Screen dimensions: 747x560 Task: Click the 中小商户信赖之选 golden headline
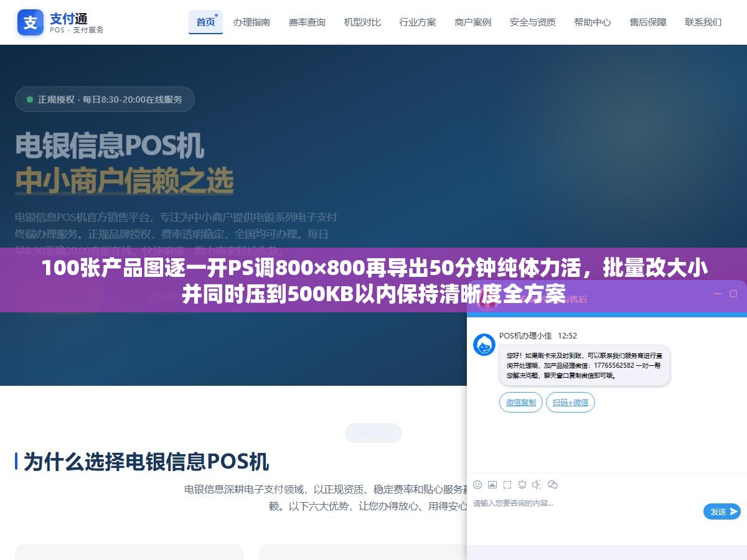[x=125, y=181]
